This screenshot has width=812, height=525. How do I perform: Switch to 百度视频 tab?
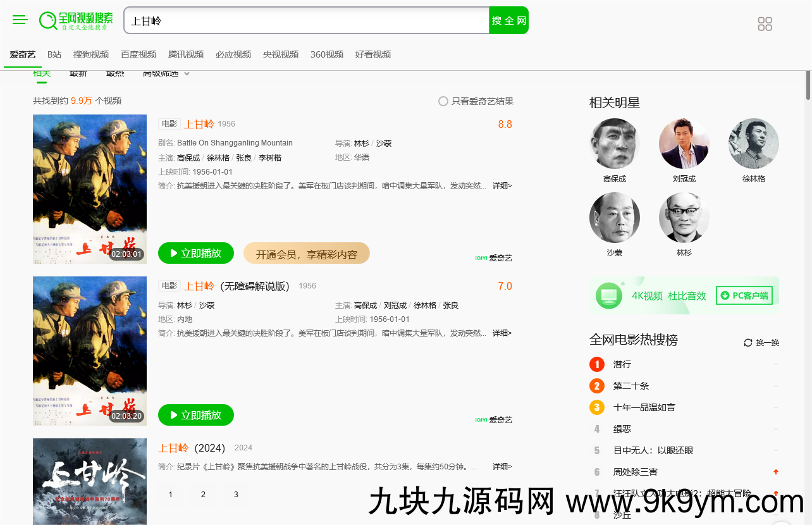pos(138,54)
